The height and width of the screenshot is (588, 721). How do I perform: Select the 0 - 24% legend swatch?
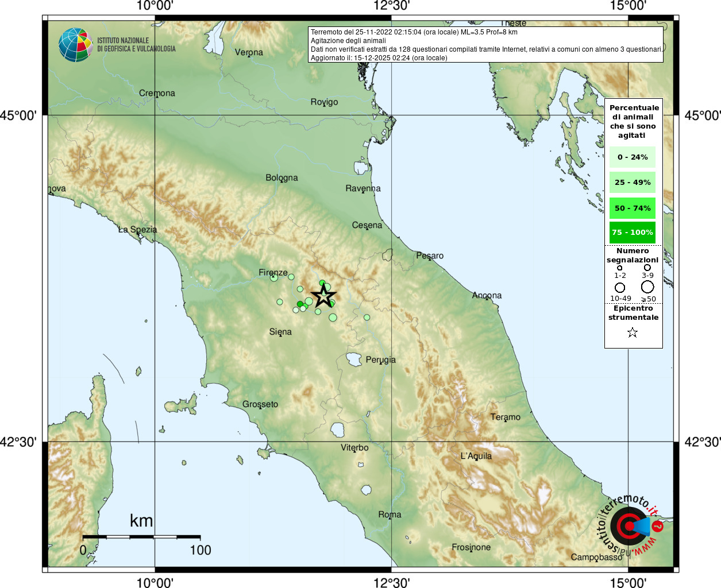pyautogui.click(x=633, y=157)
